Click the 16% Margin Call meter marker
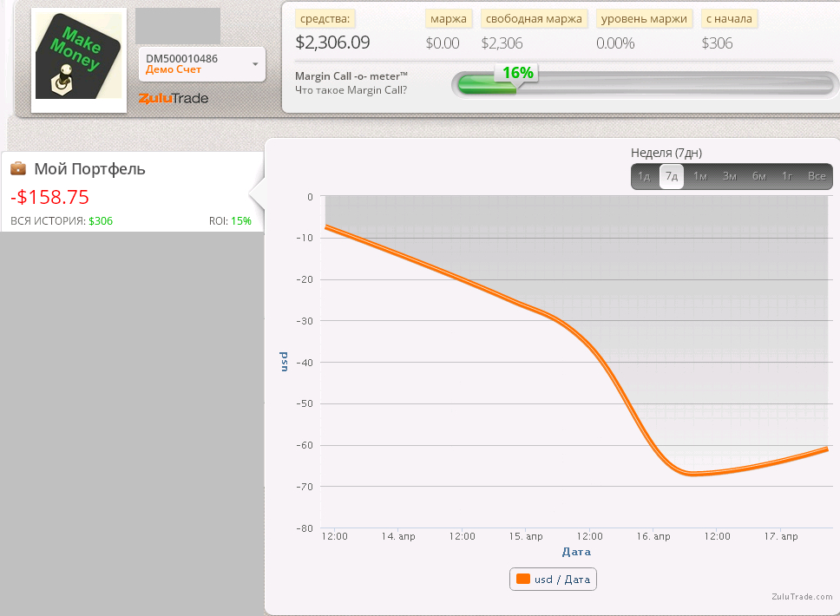The width and height of the screenshot is (840, 616). pyautogui.click(x=517, y=73)
